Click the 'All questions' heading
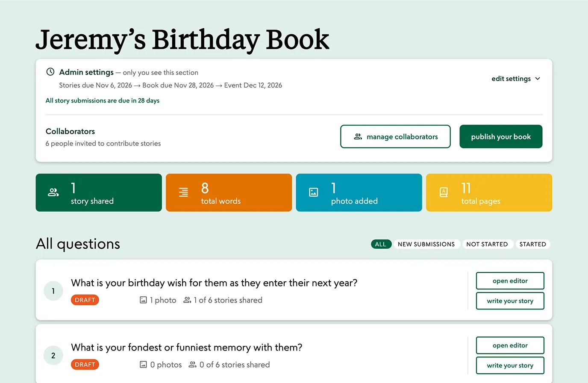 tap(78, 244)
